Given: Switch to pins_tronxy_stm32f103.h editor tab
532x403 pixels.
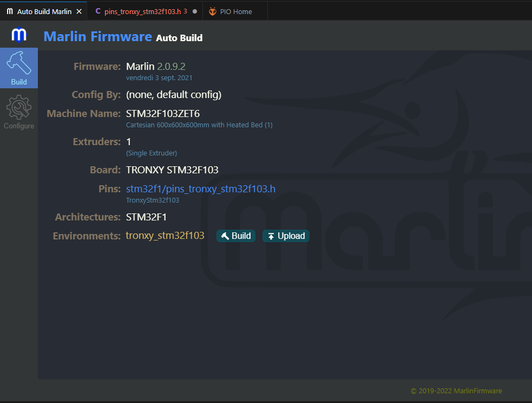Looking at the screenshot, I should pos(145,11).
